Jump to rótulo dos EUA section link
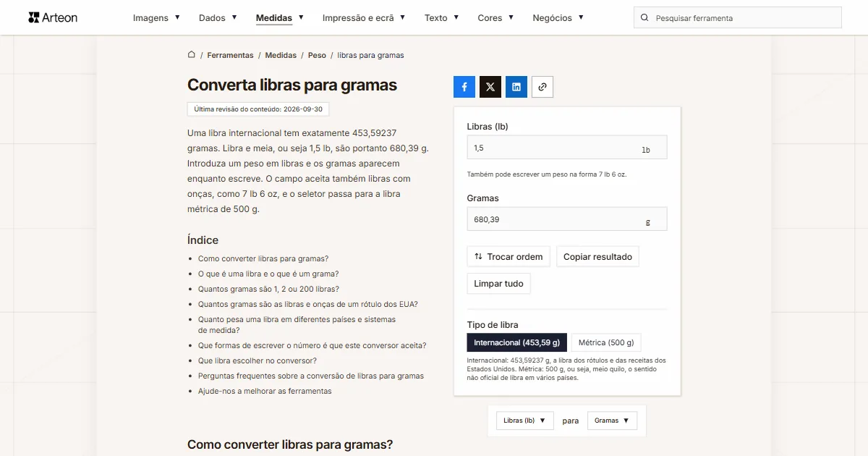Image resolution: width=868 pixels, height=456 pixels. click(308, 304)
